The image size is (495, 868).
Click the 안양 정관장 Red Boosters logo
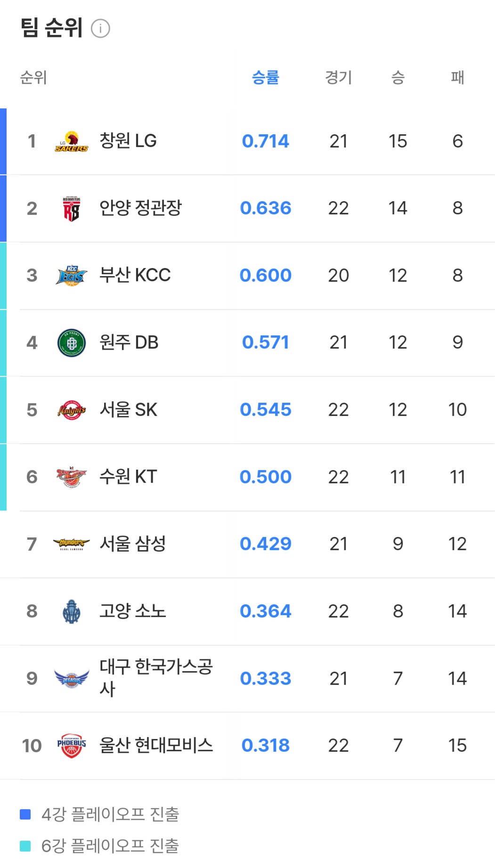pos(72,209)
